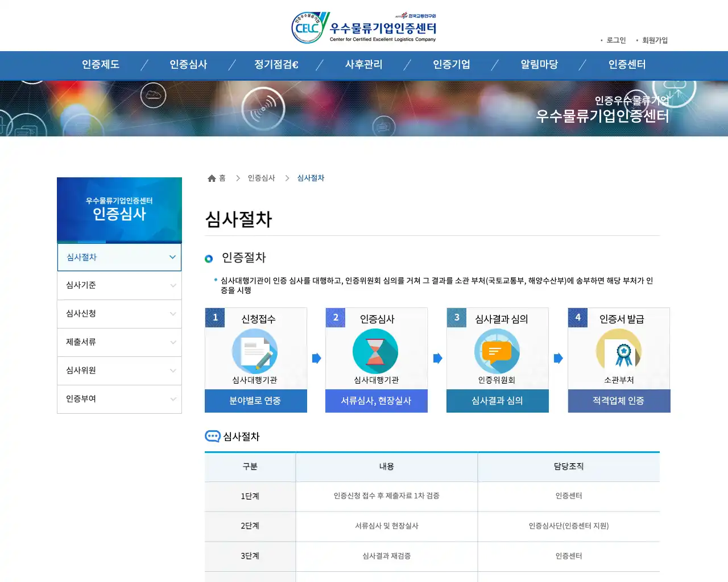Click the 적격업체 인증 step label
728x582 pixels.
(619, 401)
